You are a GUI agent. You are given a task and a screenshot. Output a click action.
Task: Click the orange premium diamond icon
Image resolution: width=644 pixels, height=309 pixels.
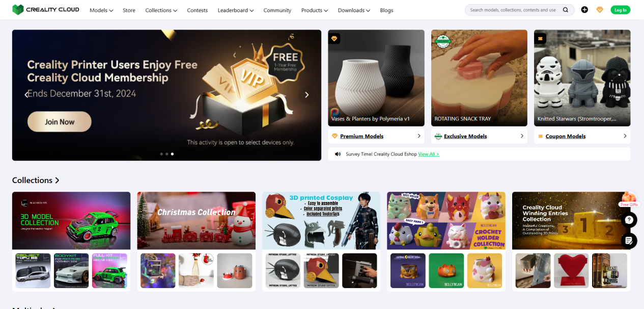pyautogui.click(x=600, y=10)
